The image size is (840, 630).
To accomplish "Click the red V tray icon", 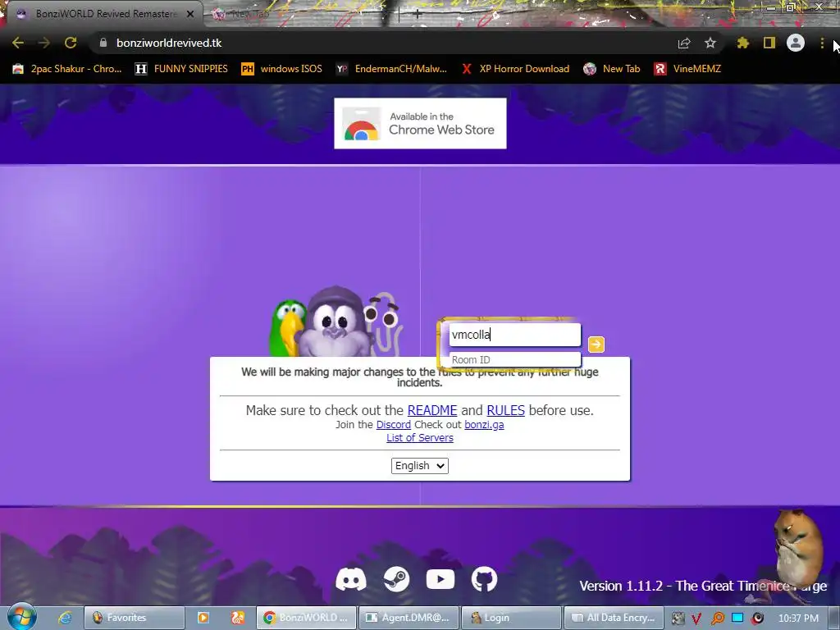I will [696, 619].
